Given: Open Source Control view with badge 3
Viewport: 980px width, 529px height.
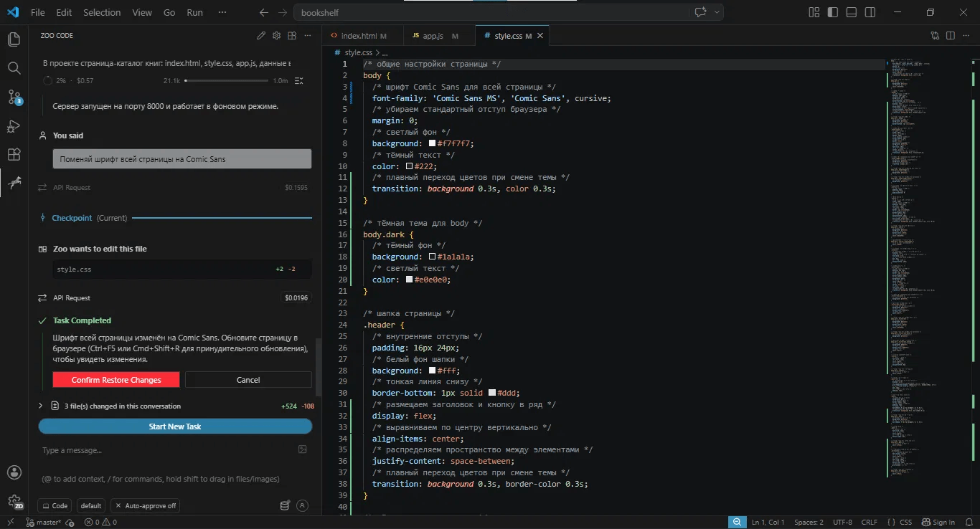Looking at the screenshot, I should pos(14,97).
